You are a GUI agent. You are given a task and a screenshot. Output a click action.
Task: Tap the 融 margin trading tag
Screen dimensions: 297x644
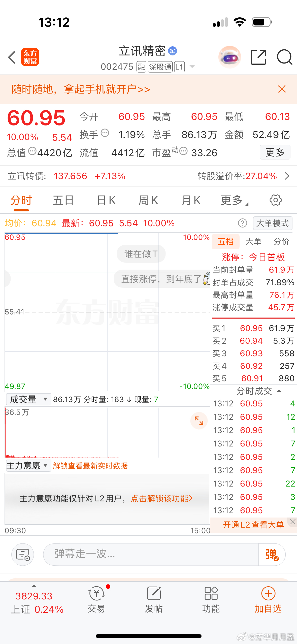141,67
